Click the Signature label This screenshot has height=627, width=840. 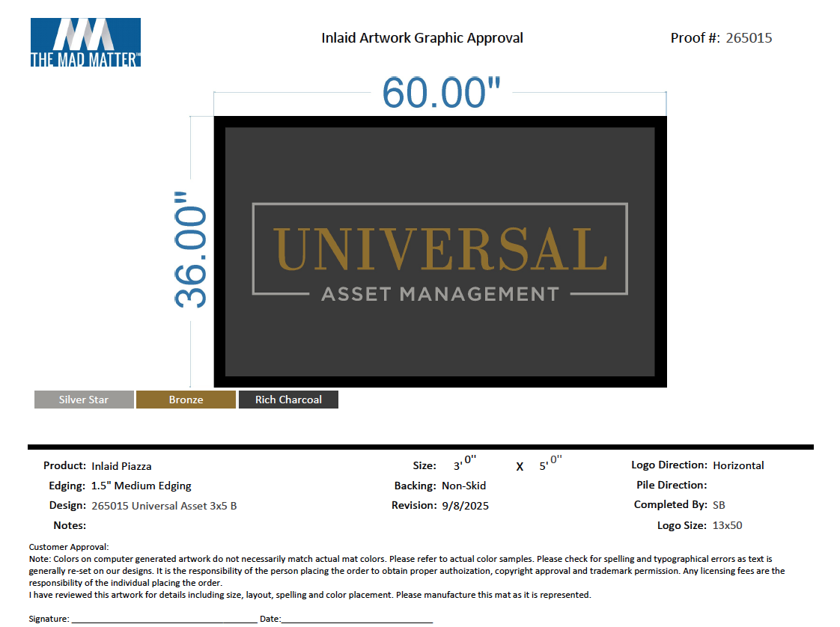[49, 619]
